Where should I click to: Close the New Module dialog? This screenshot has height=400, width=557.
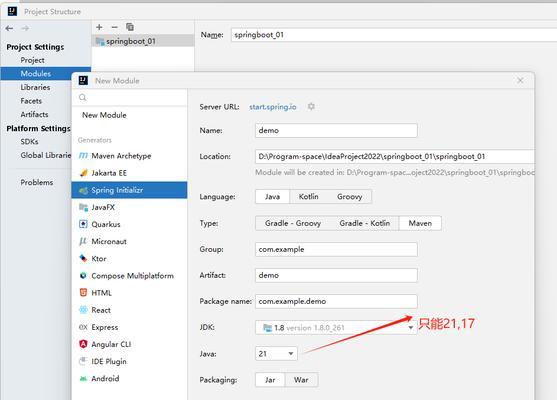[x=520, y=81]
